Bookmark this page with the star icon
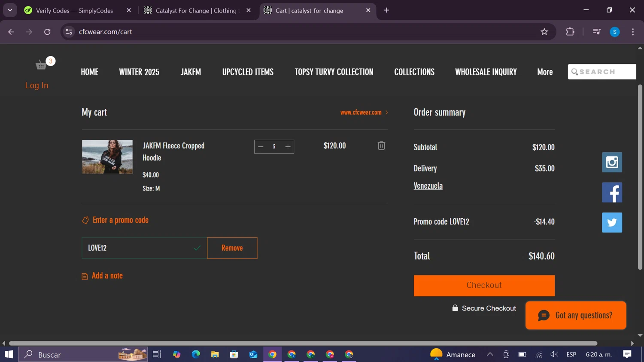Screen dimensions: 644x362 (x=544, y=32)
